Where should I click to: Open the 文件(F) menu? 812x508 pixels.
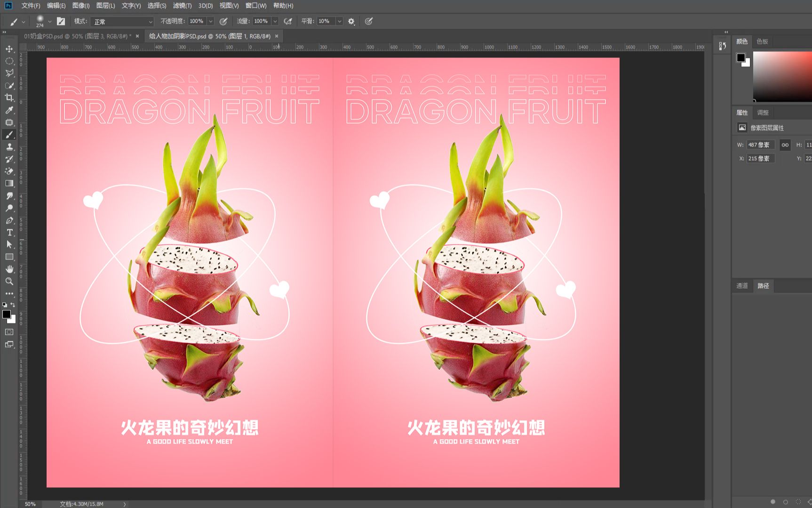[31, 6]
